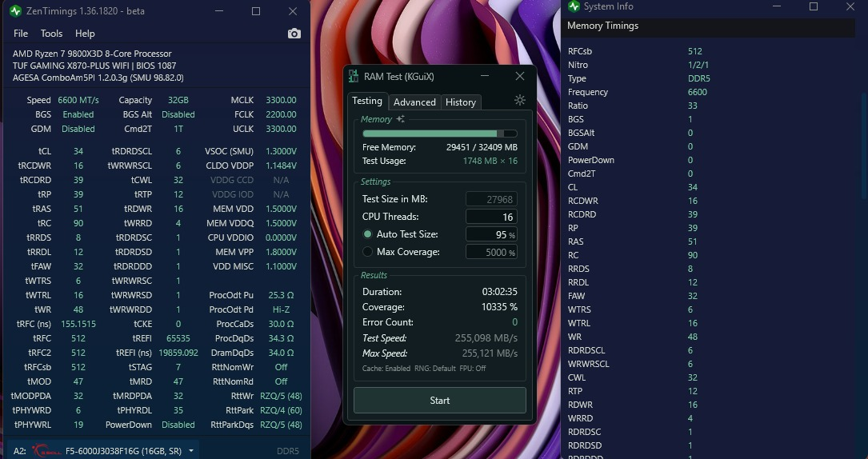
Task: Click the System Info window logo icon
Action: 574,6
